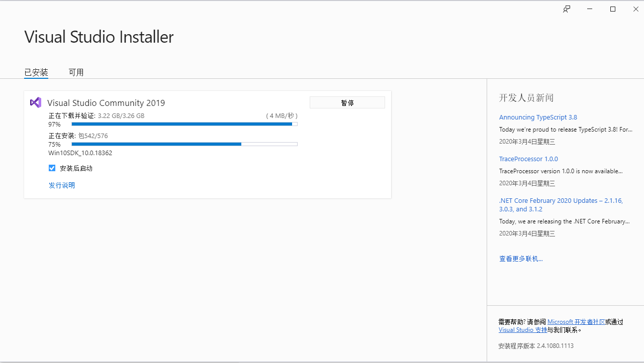This screenshot has width=644, height=363.
Task: Pause installation with the 暂停 button
Action: (x=347, y=102)
